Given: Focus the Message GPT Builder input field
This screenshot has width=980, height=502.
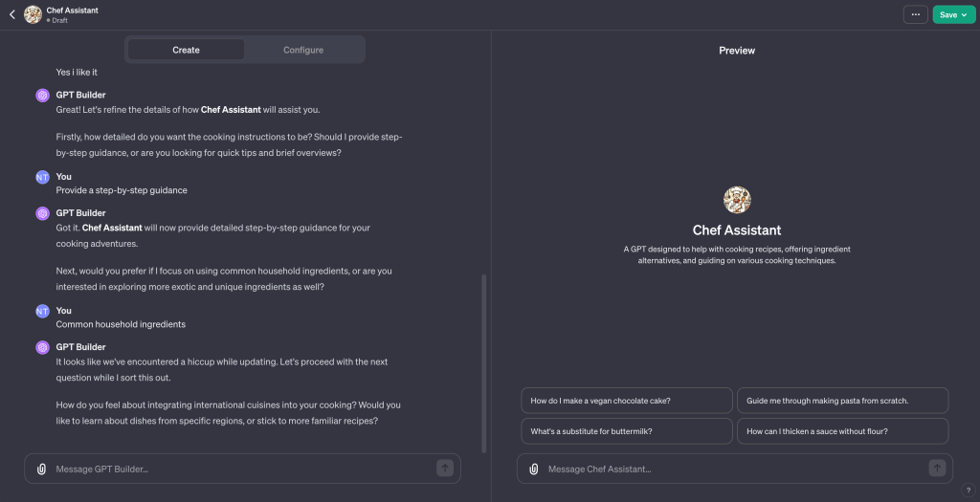Looking at the screenshot, I should (239, 469).
